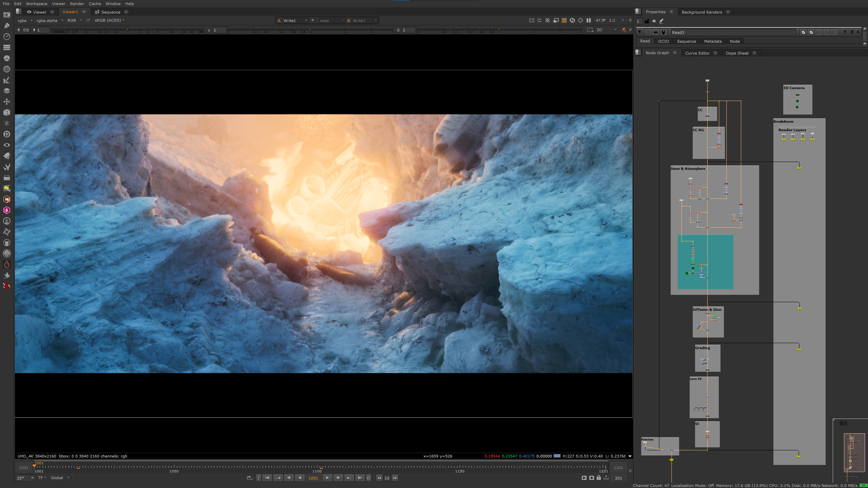The height and width of the screenshot is (488, 868).
Task: Open the Transform nodes toolbar icon
Action: point(6,101)
